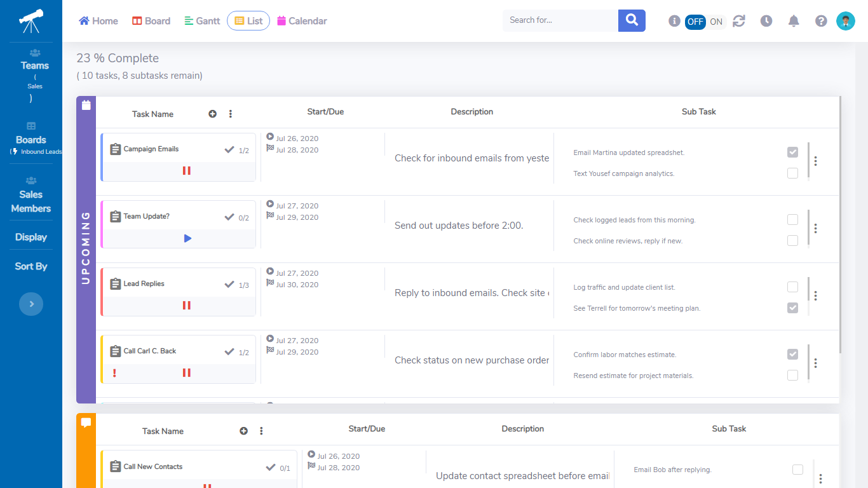The height and width of the screenshot is (488, 868).
Task: Click clipboard icon on Campaign Emails
Action: (x=115, y=149)
